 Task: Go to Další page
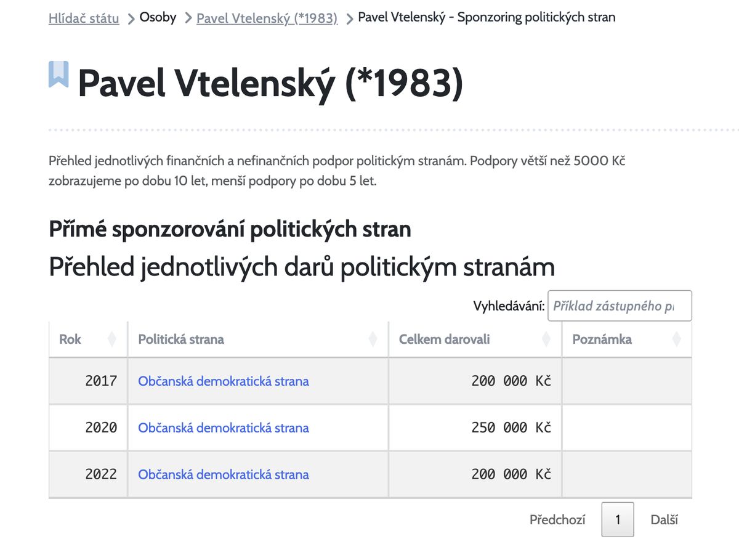click(x=664, y=520)
